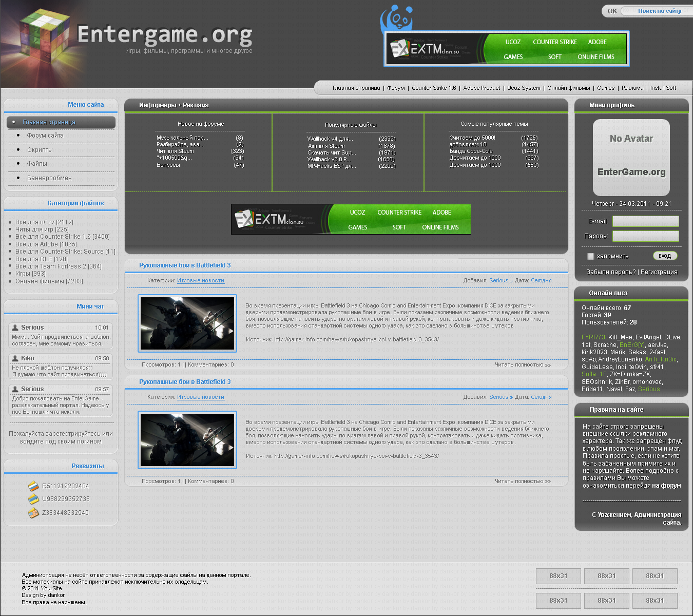The image size is (693, 616).
Task: Open category 'Всё для Adobe [1065]'
Action: [x=46, y=244]
